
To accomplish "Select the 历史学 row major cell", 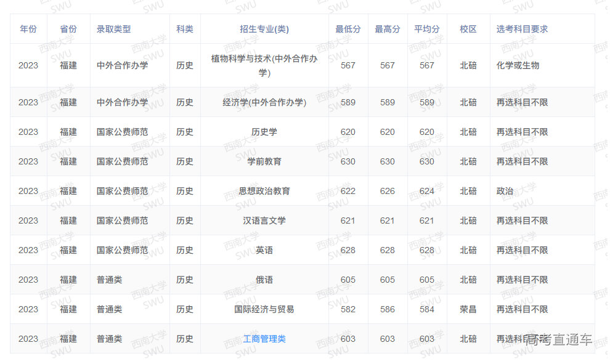I will click(x=264, y=131).
